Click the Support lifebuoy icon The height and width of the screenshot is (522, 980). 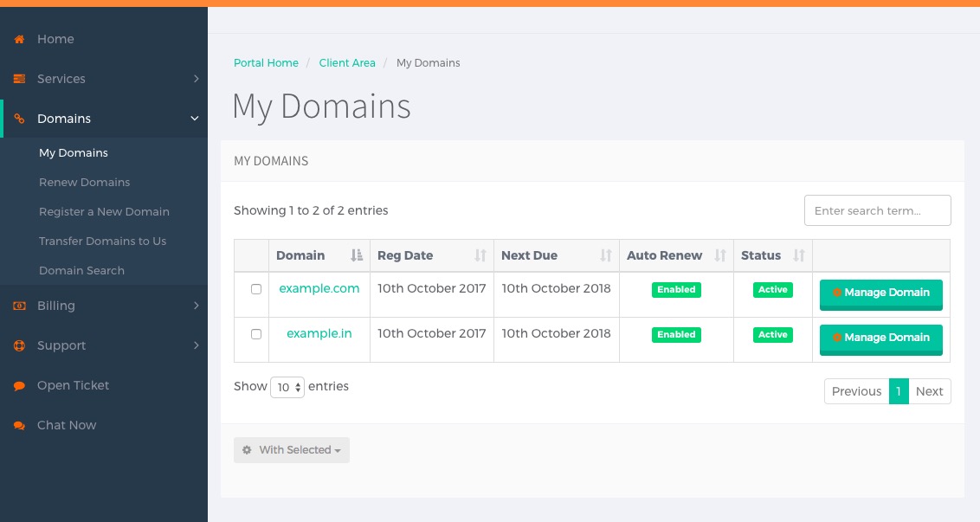click(19, 345)
